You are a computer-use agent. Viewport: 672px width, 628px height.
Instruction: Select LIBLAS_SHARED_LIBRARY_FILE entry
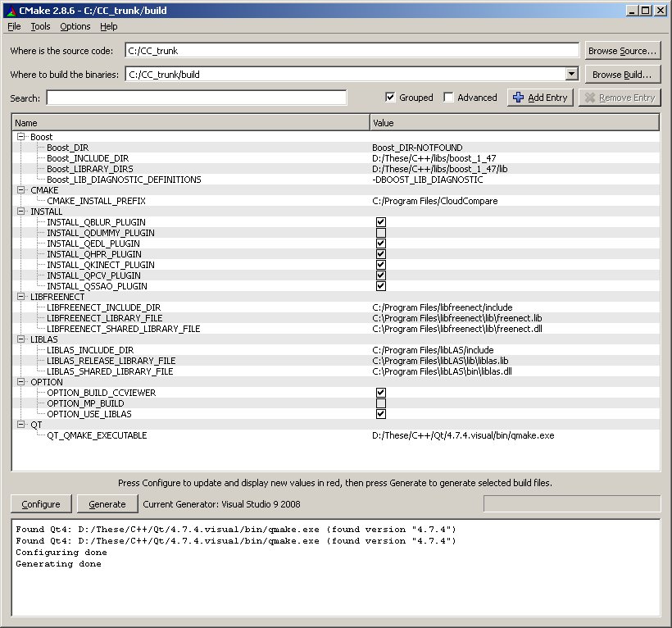(x=110, y=371)
